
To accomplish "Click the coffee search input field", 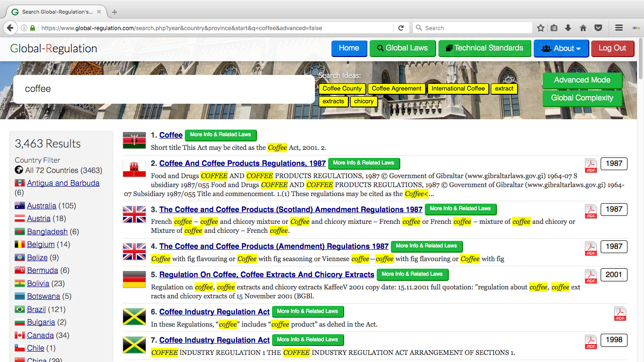I will tap(164, 89).
